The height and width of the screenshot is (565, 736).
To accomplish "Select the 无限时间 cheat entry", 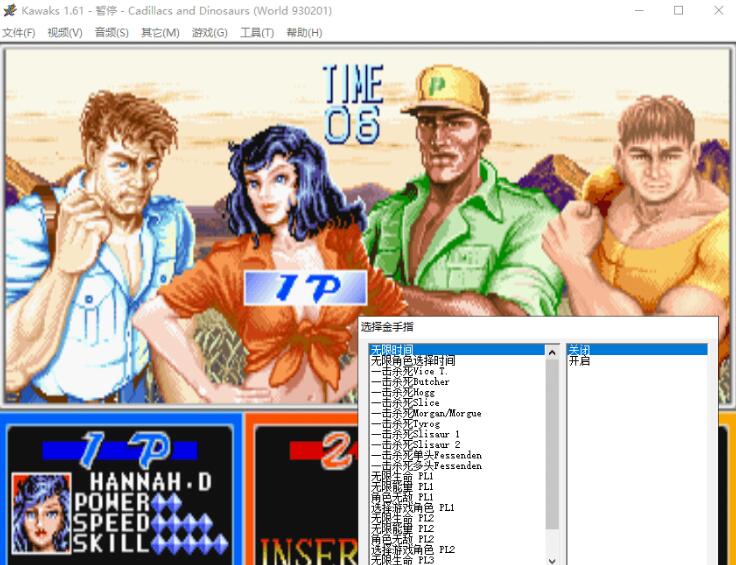I will tap(457, 350).
